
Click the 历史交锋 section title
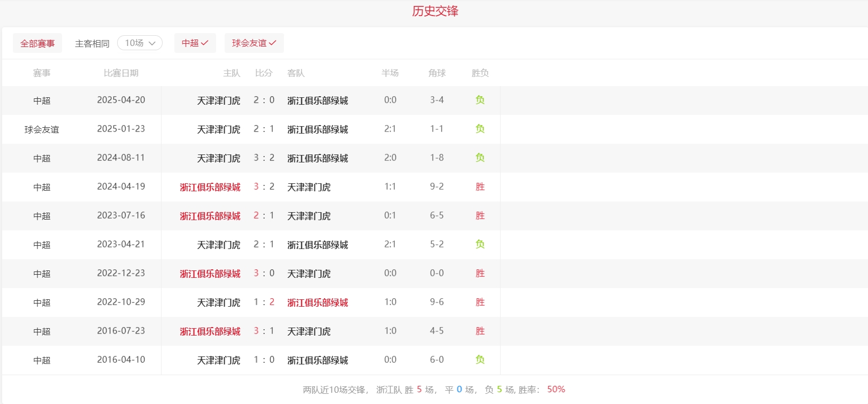[x=435, y=11]
